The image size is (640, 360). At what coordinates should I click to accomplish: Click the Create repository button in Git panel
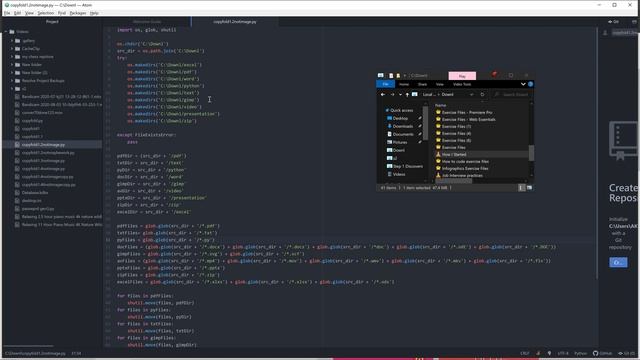tap(618, 262)
